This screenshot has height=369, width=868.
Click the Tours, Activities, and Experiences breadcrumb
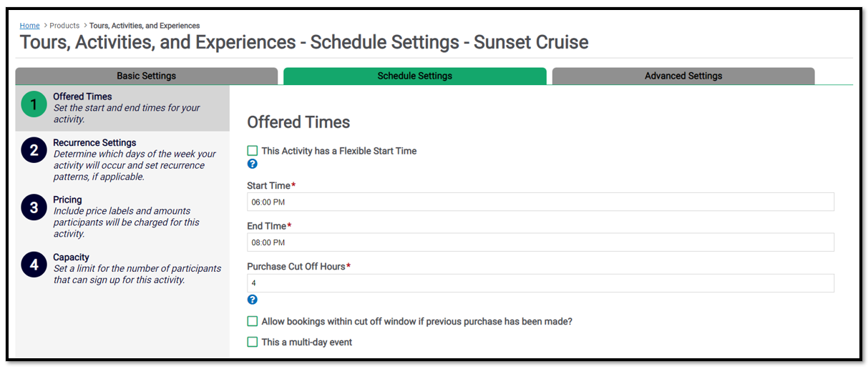pos(145,26)
